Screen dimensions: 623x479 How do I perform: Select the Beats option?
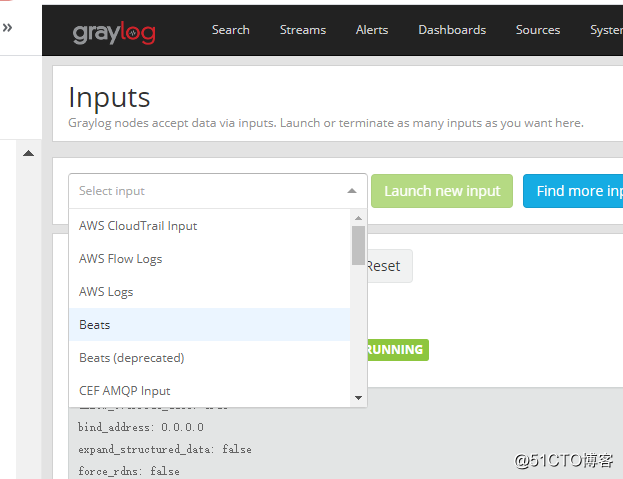(x=209, y=325)
